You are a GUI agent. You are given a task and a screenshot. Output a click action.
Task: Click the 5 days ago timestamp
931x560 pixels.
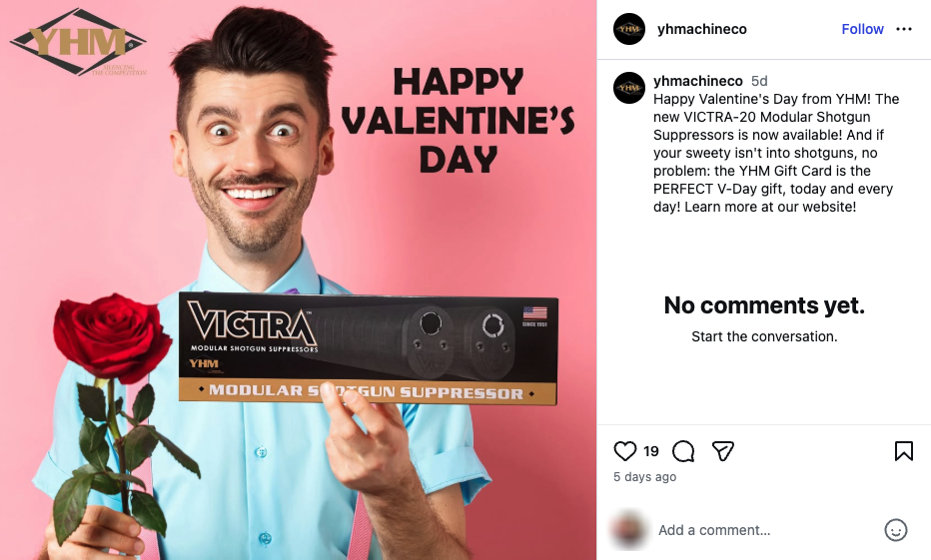click(645, 477)
